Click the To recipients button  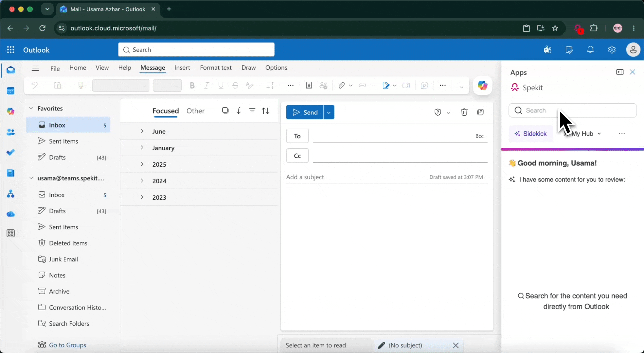pos(297,136)
